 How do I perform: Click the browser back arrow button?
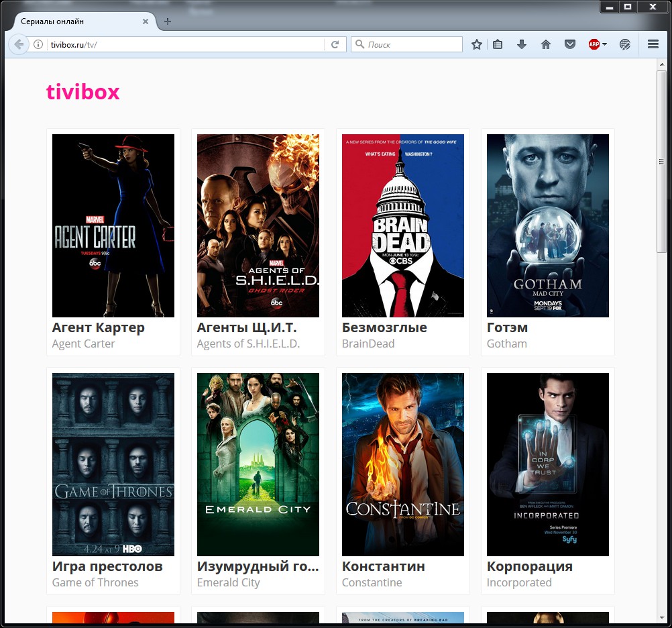(x=18, y=44)
